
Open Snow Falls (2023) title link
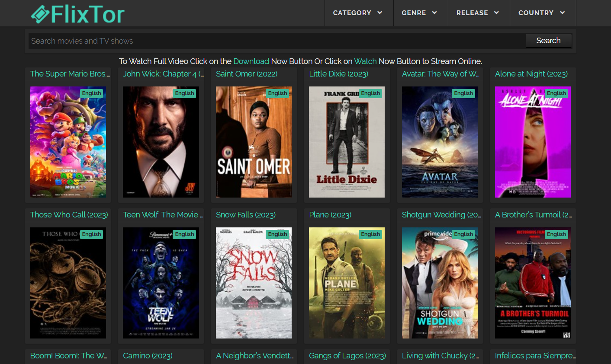point(246,215)
